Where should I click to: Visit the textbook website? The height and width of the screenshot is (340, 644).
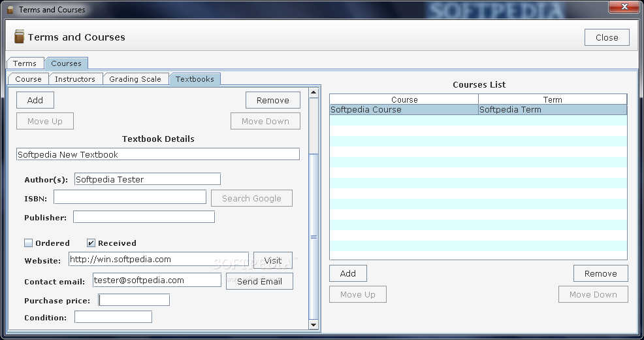click(x=273, y=260)
